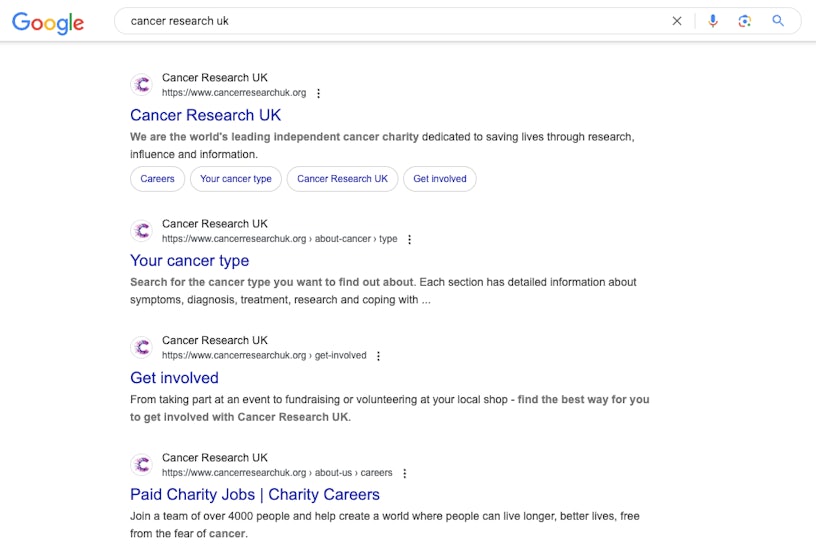Clear the search box text

(x=677, y=21)
